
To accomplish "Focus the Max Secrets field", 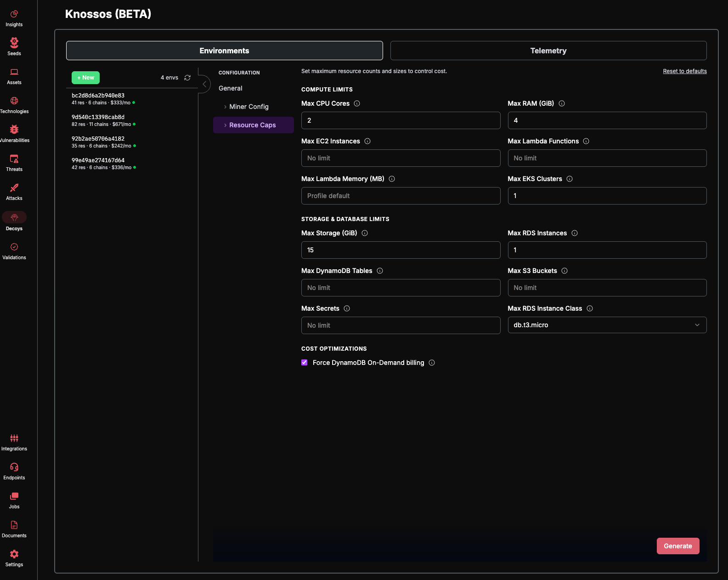I will [401, 325].
